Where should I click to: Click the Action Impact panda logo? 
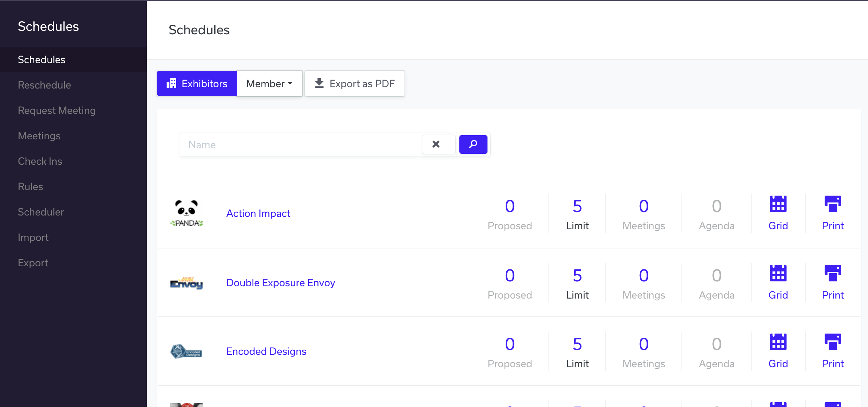[x=186, y=213]
